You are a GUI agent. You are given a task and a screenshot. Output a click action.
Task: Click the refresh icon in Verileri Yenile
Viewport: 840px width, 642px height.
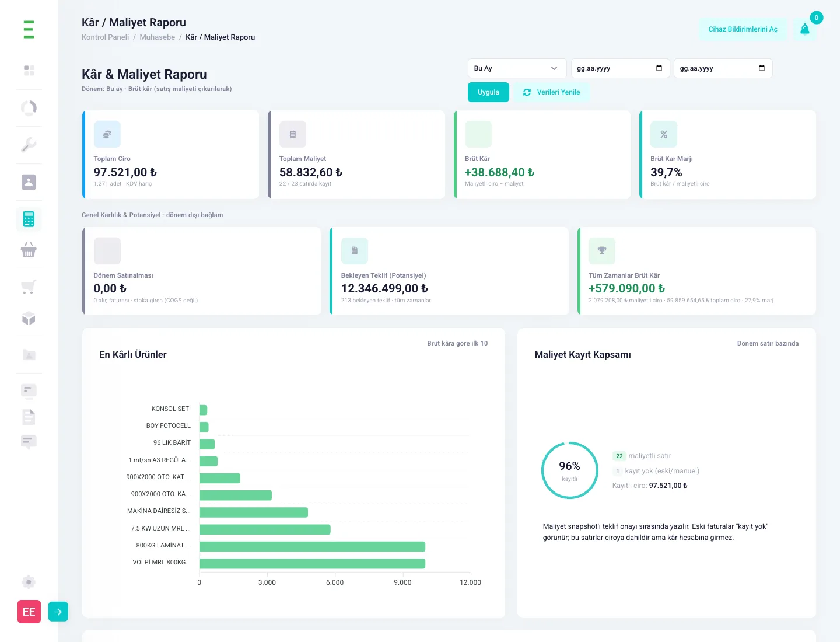coord(527,92)
